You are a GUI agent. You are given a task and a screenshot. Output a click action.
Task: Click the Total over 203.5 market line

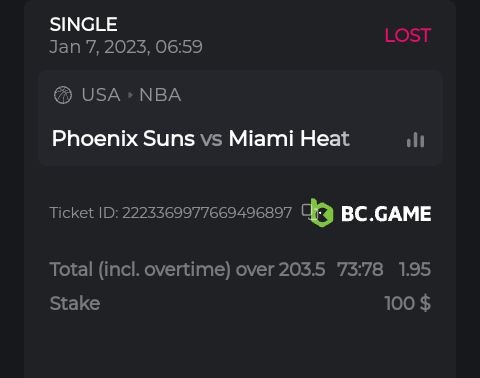187,269
